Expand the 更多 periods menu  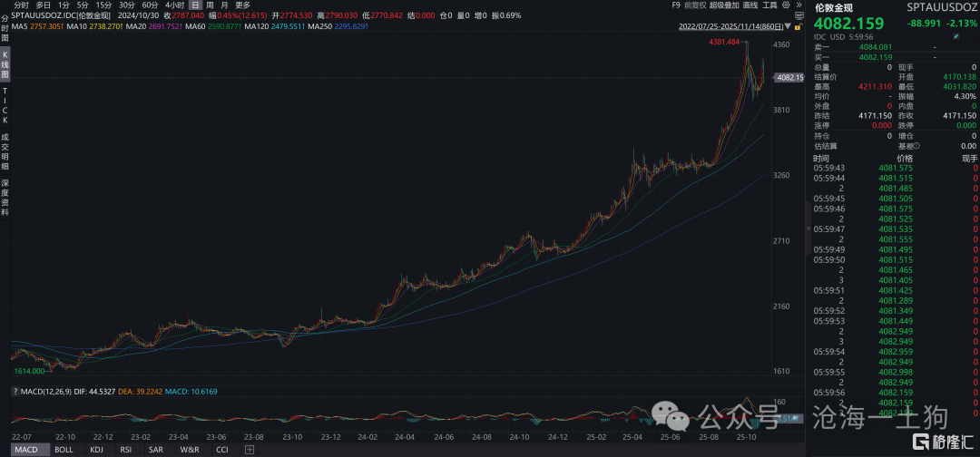click(242, 5)
